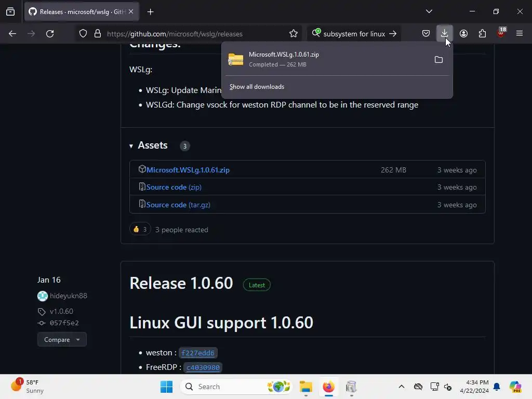Click the '262 MB' size text in Assets
Image resolution: width=532 pixels, height=399 pixels.
point(393,170)
